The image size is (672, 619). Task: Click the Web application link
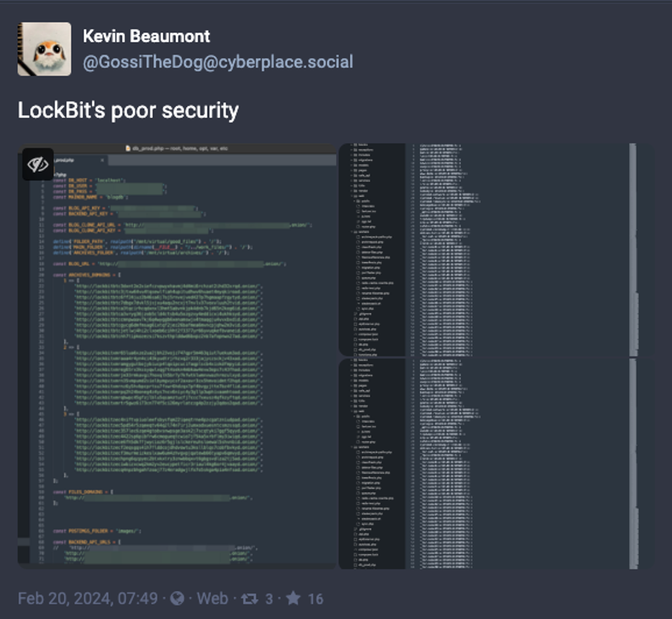pos(213,598)
